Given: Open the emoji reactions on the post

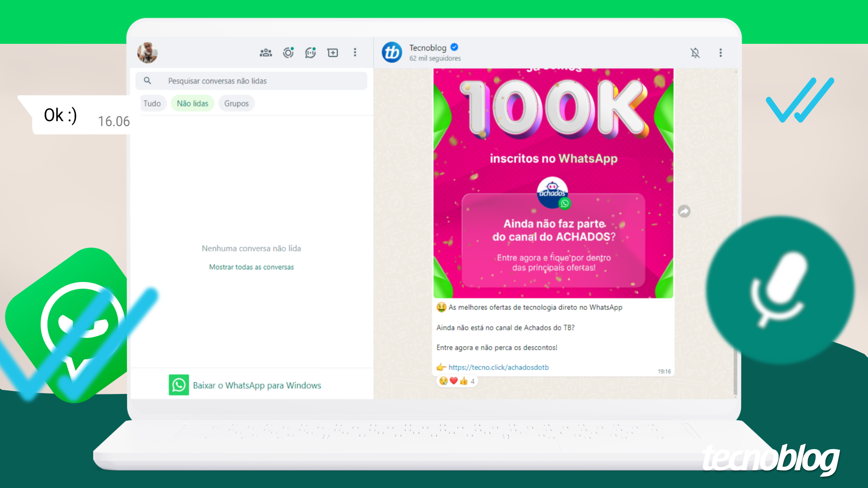Looking at the screenshot, I should (457, 381).
